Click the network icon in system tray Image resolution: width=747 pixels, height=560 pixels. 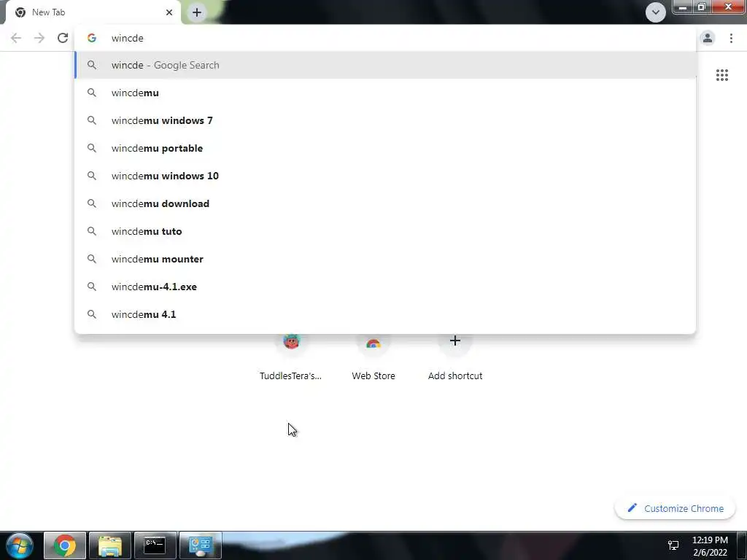(x=673, y=545)
